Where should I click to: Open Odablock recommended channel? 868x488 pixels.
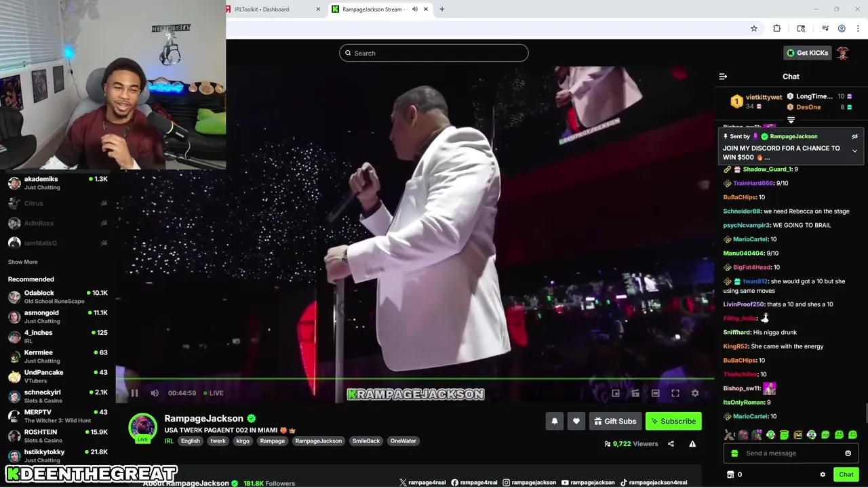(x=58, y=297)
